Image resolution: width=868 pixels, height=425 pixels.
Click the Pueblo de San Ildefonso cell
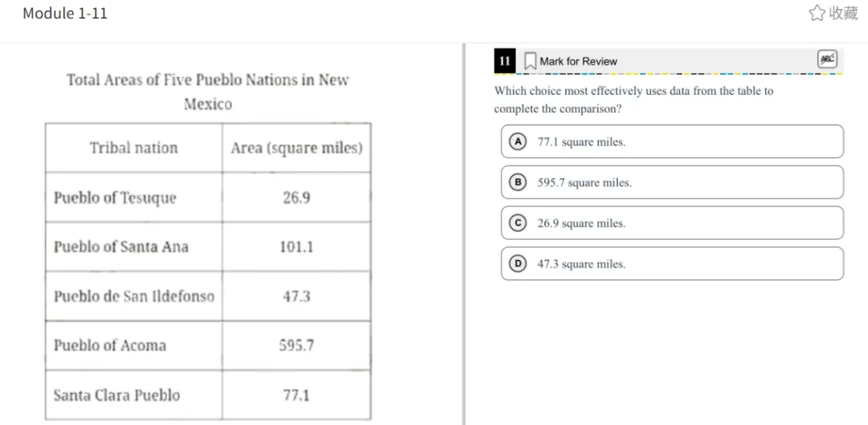click(x=134, y=296)
